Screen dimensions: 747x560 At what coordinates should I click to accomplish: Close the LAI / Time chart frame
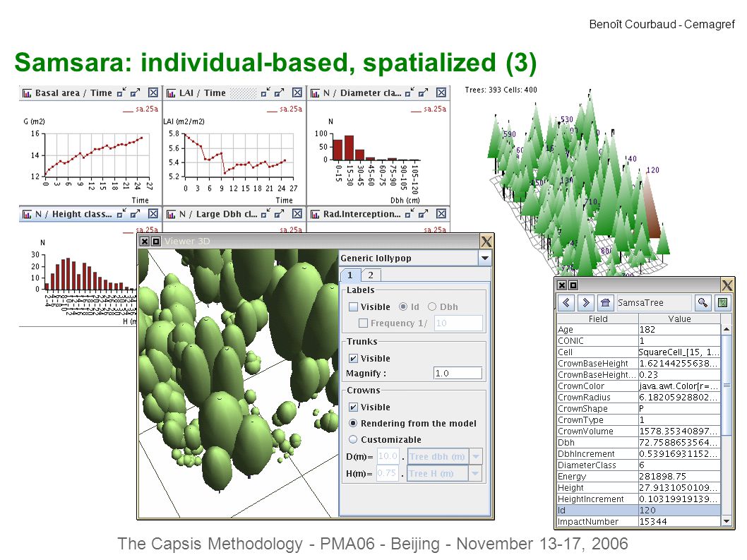click(297, 93)
